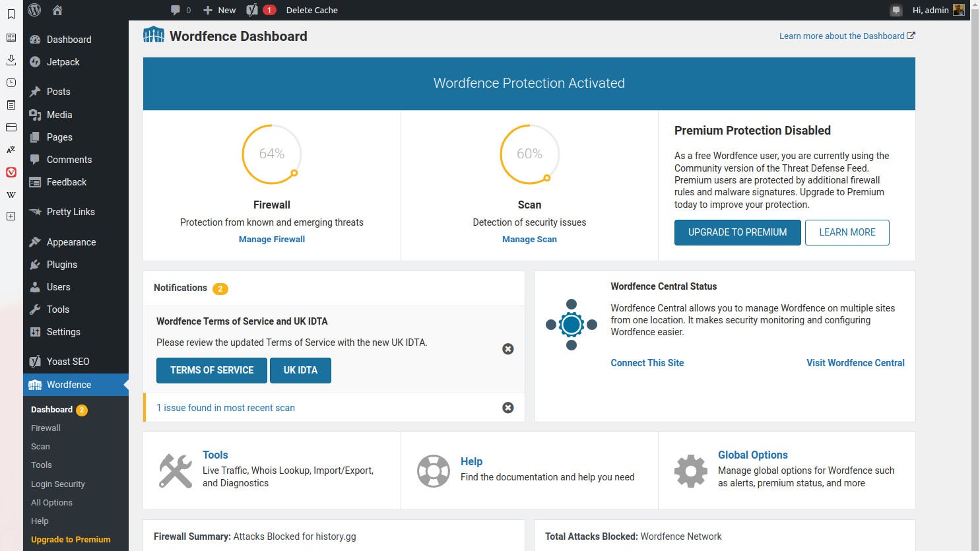This screenshot has width=980, height=551.
Task: Open the bookmarks panel icon in browser sidebar
Action: coord(11,15)
